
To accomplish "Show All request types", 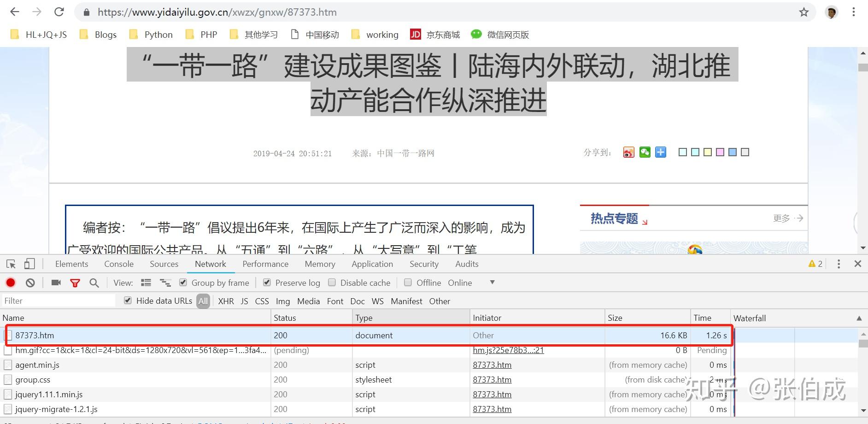I will (x=203, y=301).
